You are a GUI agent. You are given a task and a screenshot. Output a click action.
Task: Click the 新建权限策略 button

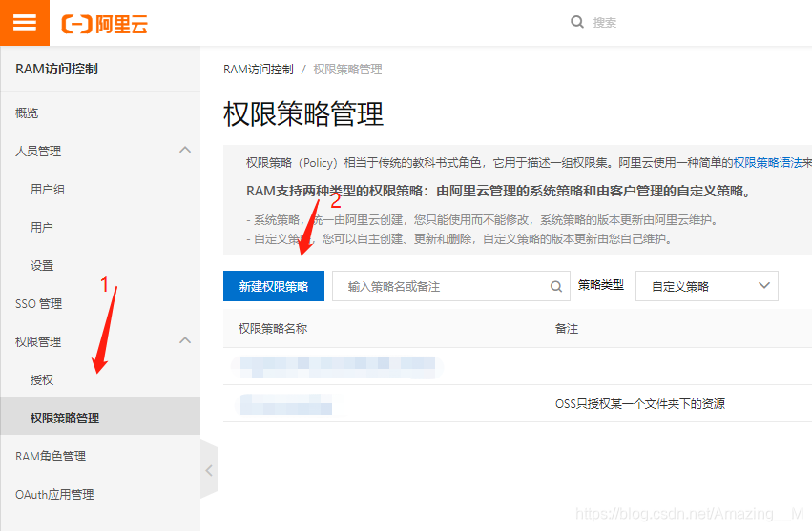(274, 286)
